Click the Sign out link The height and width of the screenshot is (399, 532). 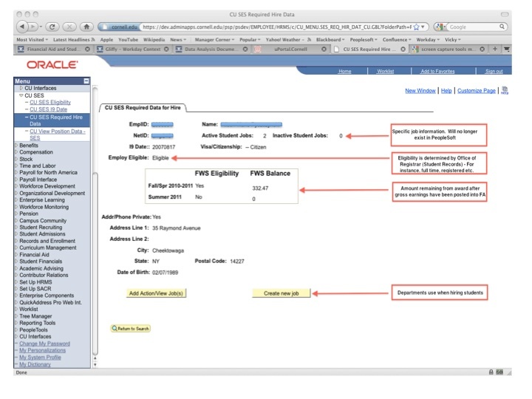coord(494,71)
